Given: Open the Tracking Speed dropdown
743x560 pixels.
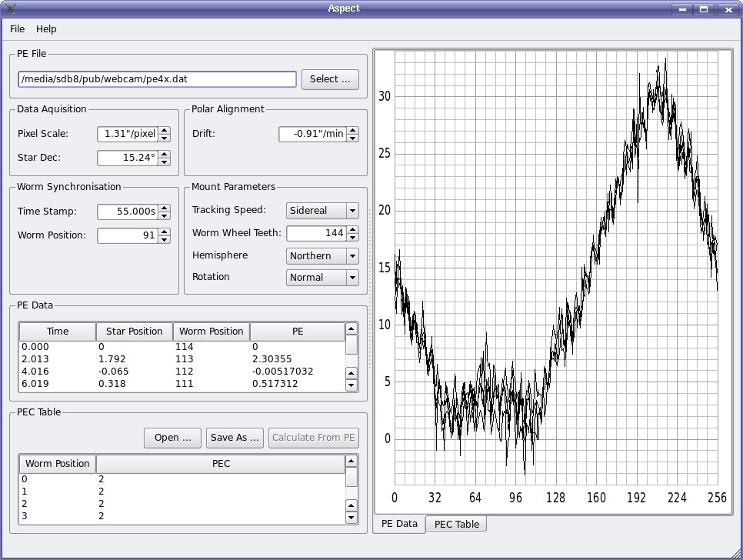Looking at the screenshot, I should [x=322, y=211].
